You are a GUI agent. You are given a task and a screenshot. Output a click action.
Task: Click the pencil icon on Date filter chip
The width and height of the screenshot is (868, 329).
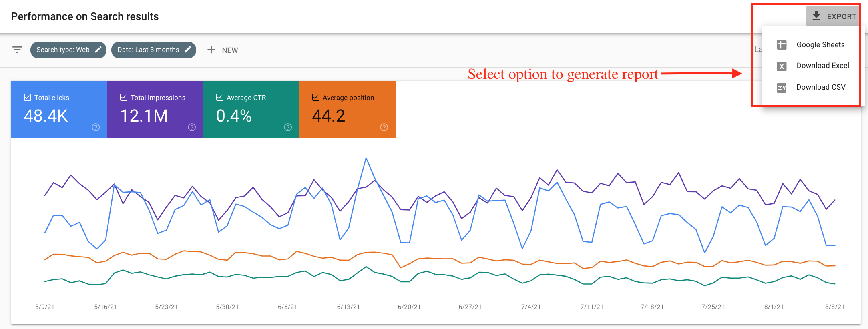tap(188, 50)
